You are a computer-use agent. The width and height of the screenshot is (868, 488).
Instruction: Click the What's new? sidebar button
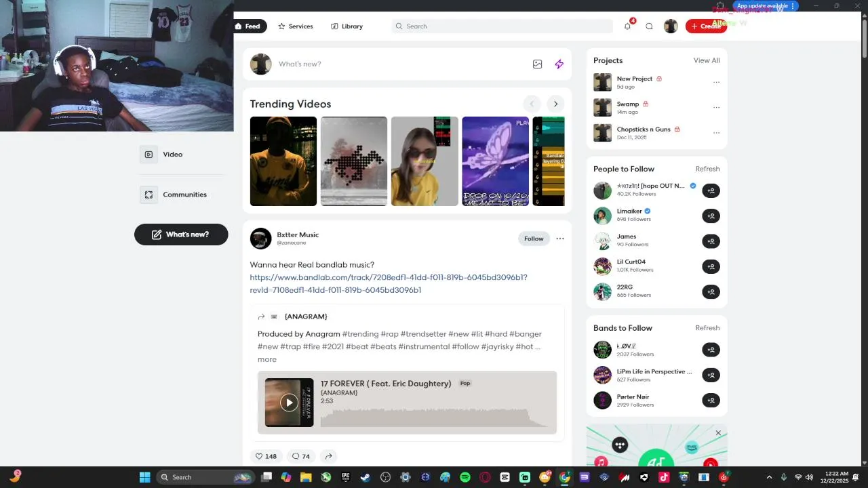(181, 235)
